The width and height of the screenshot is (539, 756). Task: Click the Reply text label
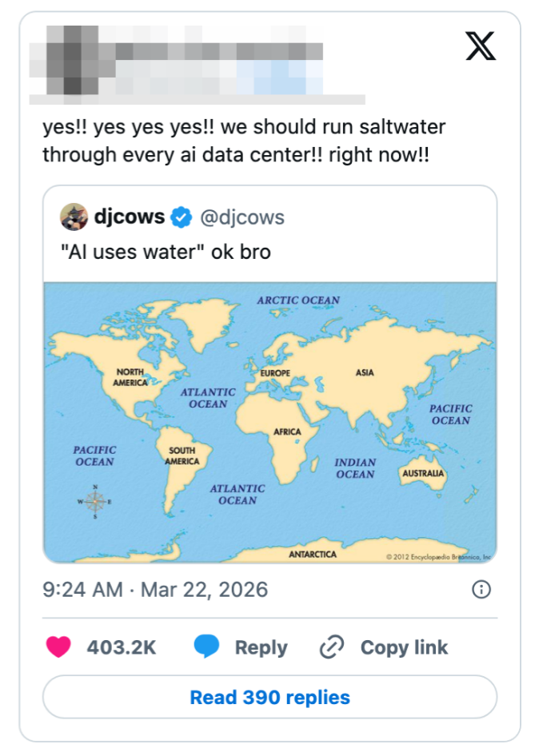point(261,647)
